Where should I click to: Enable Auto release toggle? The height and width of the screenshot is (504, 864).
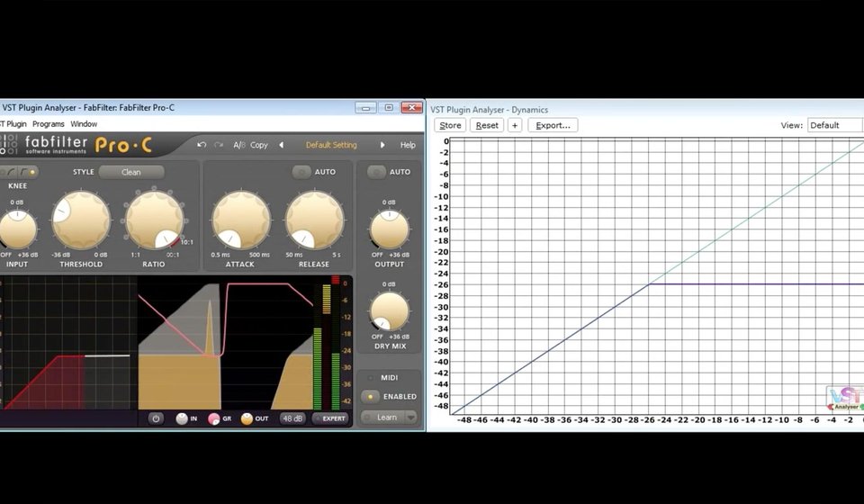coord(301,172)
